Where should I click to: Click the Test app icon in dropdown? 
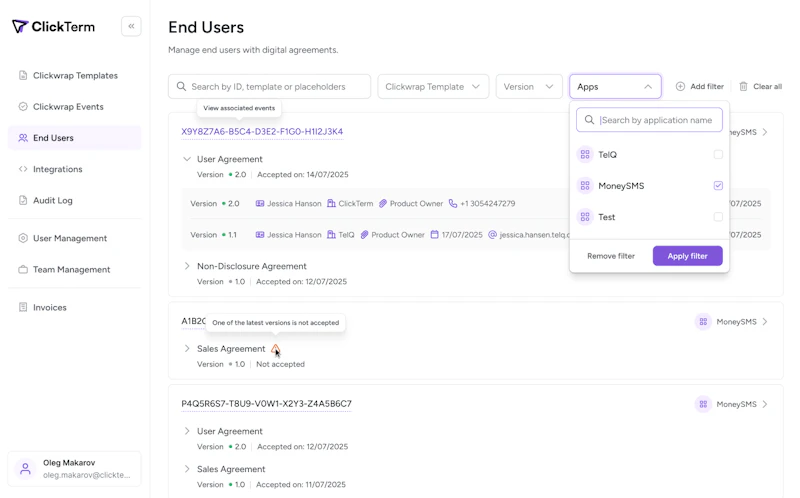coord(585,217)
